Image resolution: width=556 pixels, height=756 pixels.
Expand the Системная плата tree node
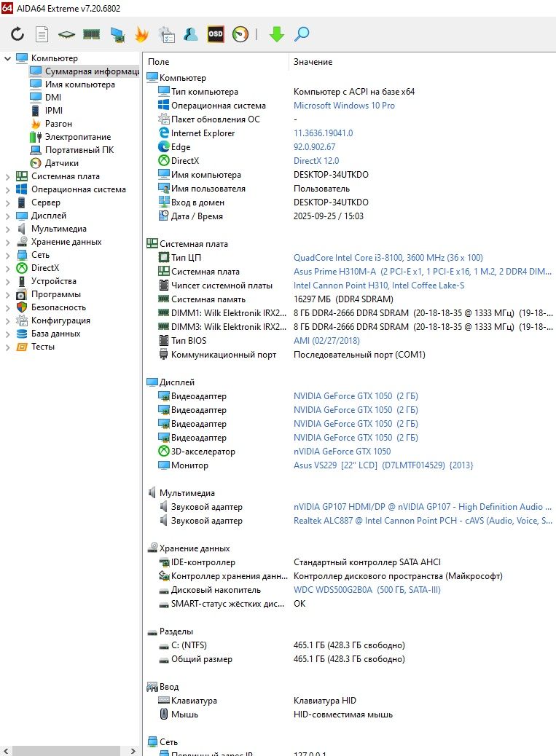tap(8, 176)
